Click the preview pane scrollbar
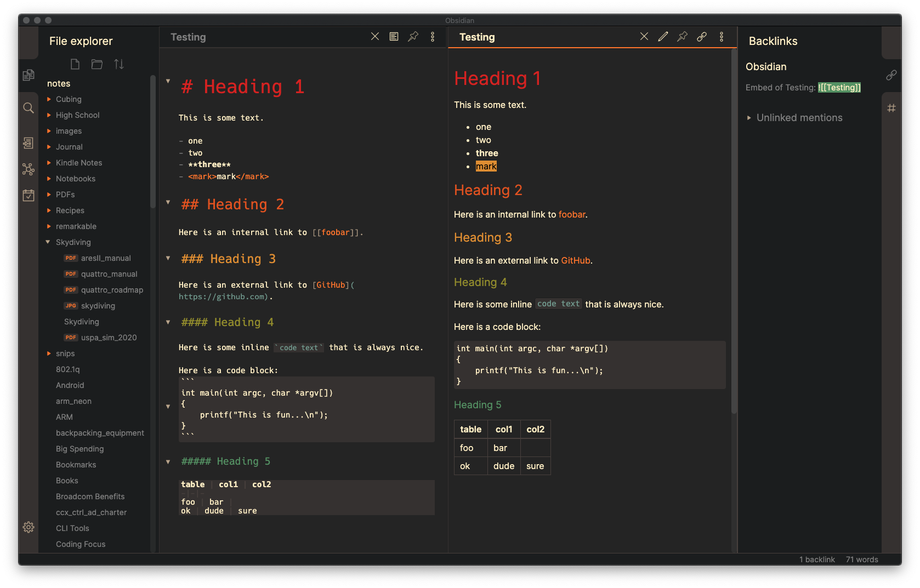920x588 pixels. [x=734, y=231]
